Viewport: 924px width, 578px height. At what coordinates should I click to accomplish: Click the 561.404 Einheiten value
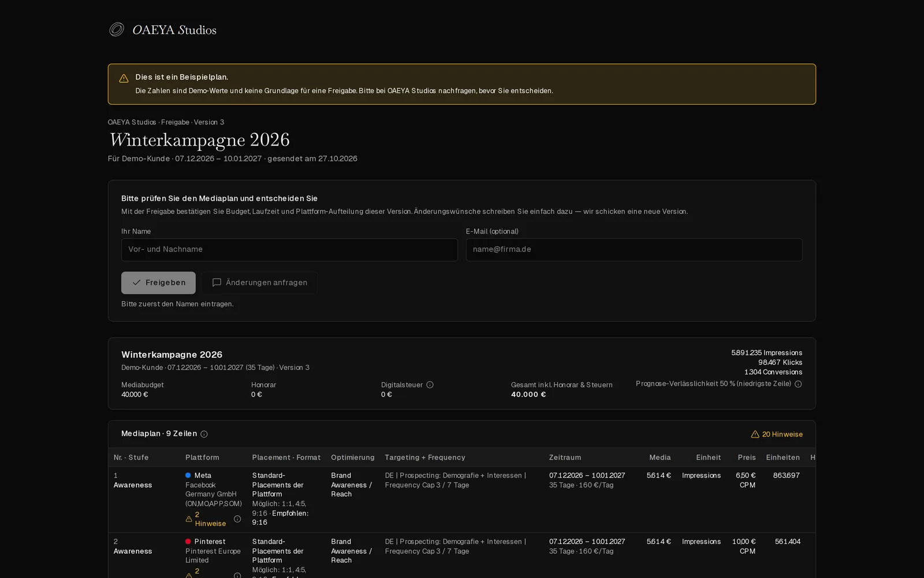pos(788,542)
